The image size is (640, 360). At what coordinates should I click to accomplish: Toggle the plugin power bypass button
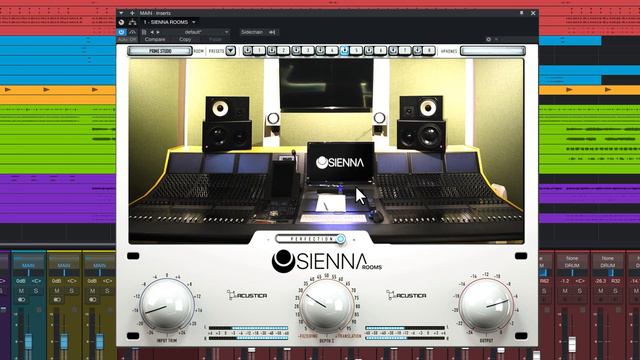coord(121,32)
